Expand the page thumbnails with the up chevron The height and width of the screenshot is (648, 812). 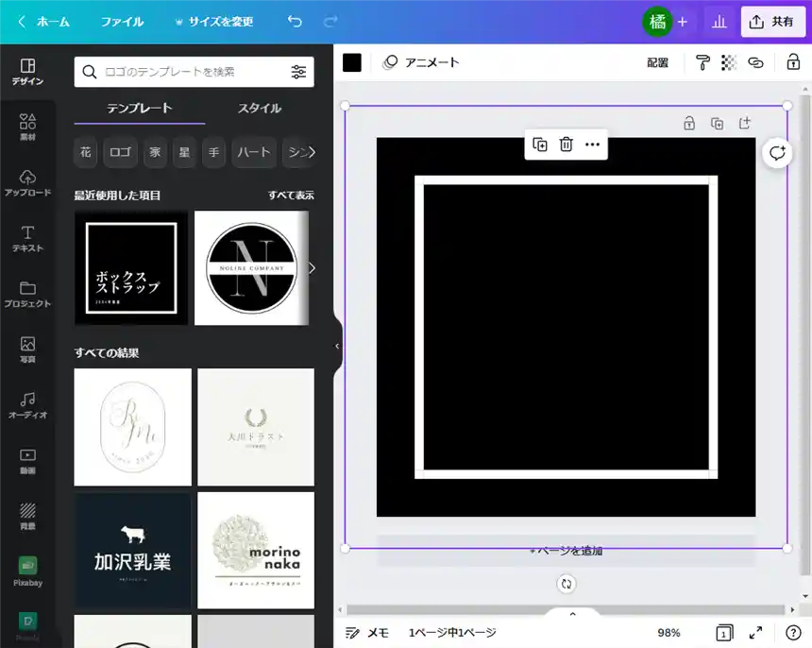pyautogui.click(x=572, y=615)
